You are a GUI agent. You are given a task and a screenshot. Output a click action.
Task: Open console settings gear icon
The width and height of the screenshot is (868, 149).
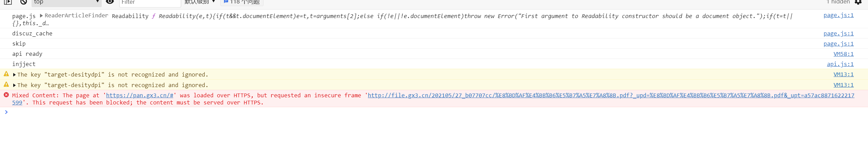click(x=858, y=2)
